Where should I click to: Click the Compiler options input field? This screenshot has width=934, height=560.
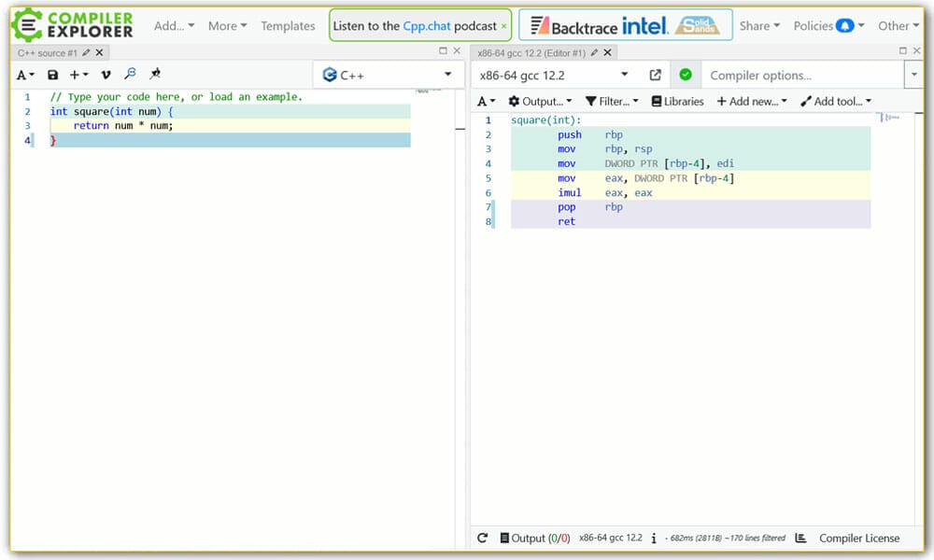(x=799, y=74)
